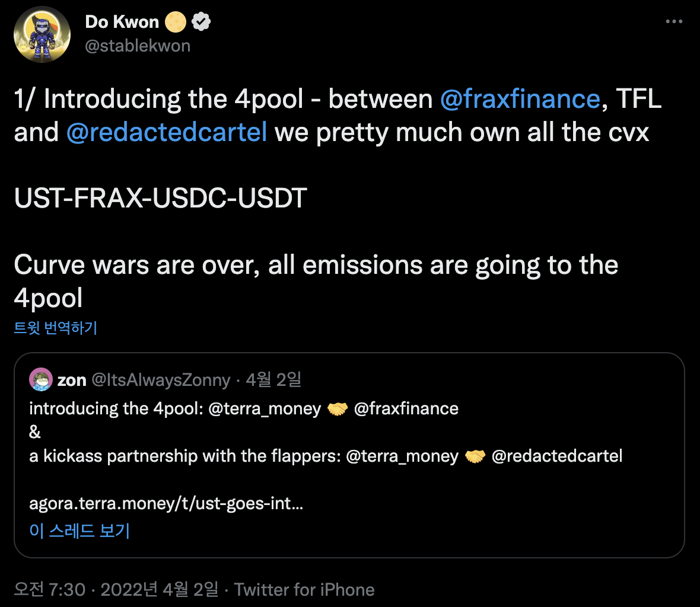Open the Do Kwon display name link
The height and width of the screenshot is (607, 700).
pos(122,22)
